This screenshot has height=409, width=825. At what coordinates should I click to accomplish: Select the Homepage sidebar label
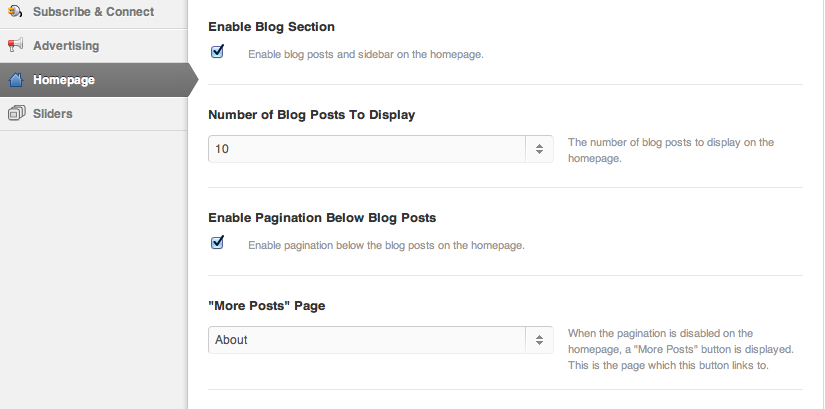tap(64, 80)
